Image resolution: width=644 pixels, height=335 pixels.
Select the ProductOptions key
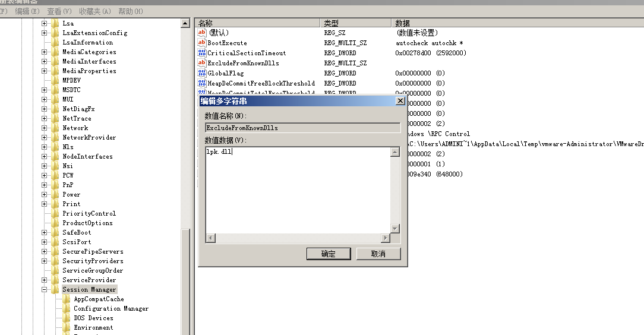point(87,223)
